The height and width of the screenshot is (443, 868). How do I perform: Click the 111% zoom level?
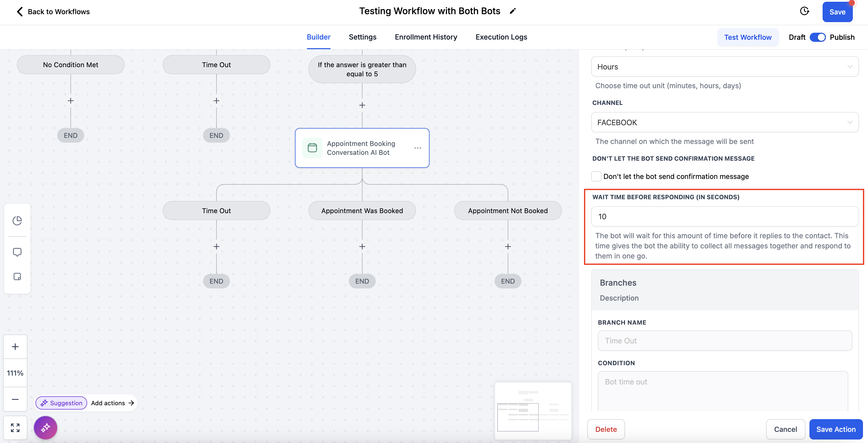pos(15,373)
